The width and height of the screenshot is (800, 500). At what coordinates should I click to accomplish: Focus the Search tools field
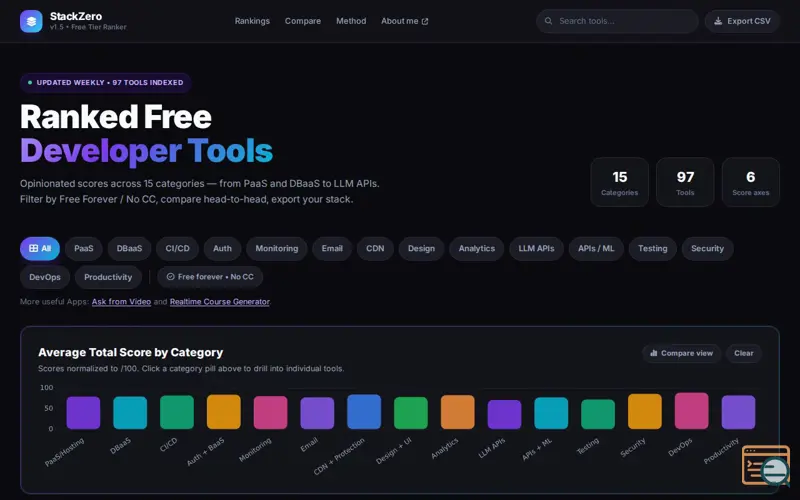(617, 21)
